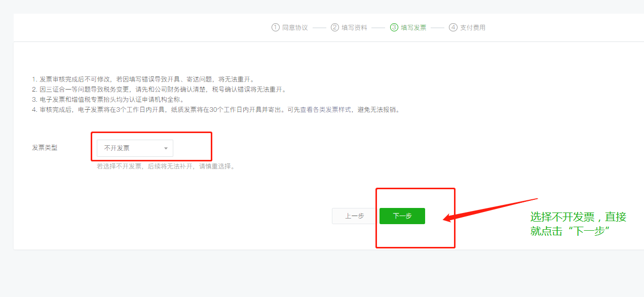Select step 2 填写资料 in progress bar
This screenshot has height=297, width=644.
349,28
